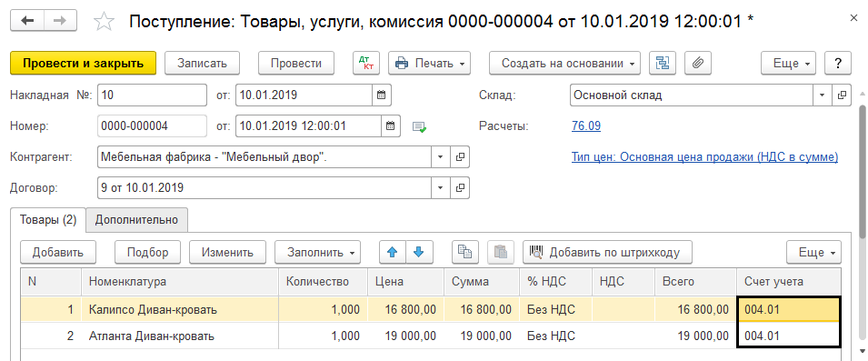Move selected row down with blue arrow
Viewport: 868px width, 361px height.
[x=419, y=253]
